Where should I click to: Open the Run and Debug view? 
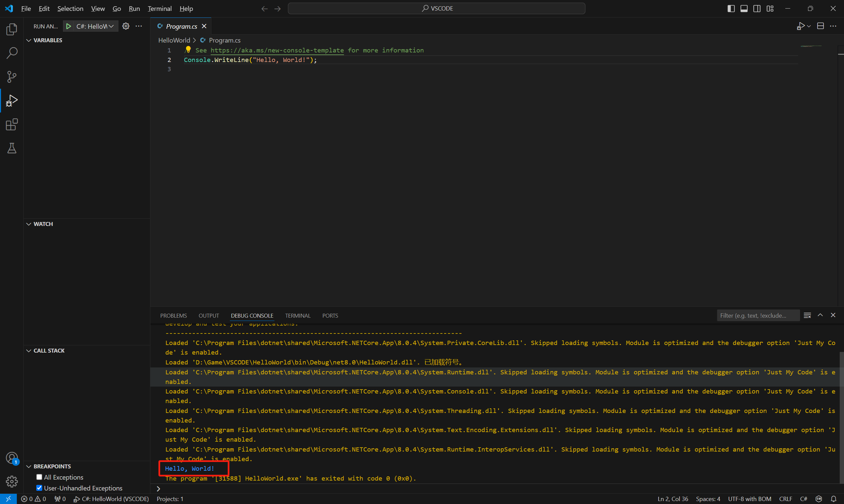(12, 101)
